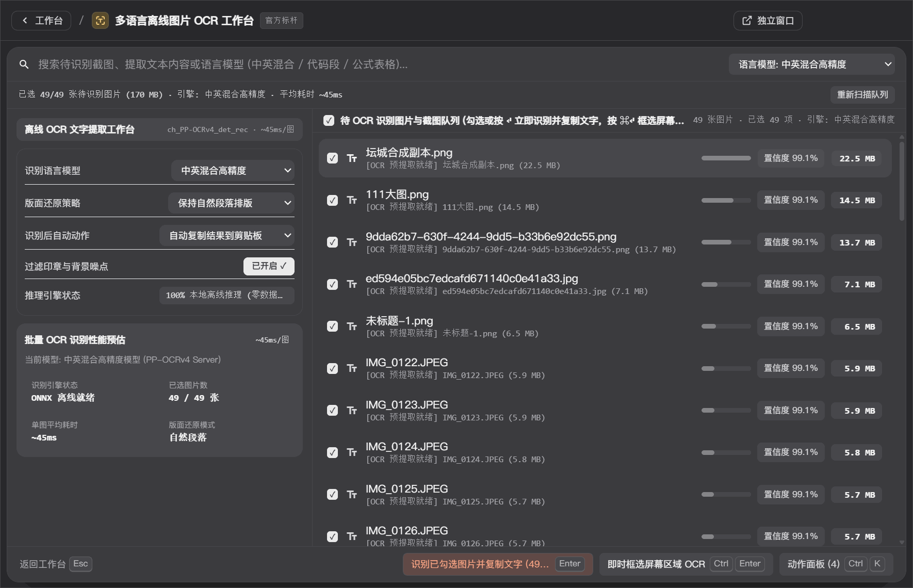Open the 语言模型: 中英混合高精度 dropdown
Image resolution: width=913 pixels, height=588 pixels.
click(x=811, y=64)
